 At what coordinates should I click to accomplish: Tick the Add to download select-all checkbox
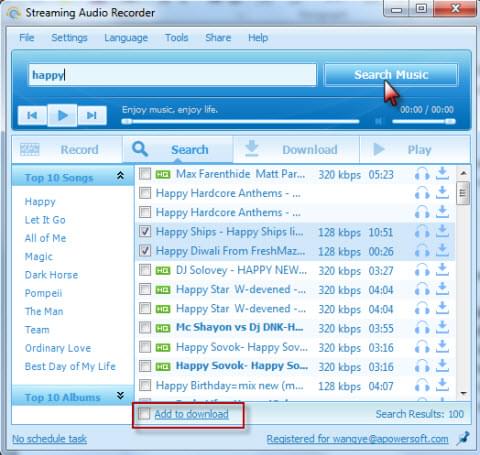click(x=144, y=414)
